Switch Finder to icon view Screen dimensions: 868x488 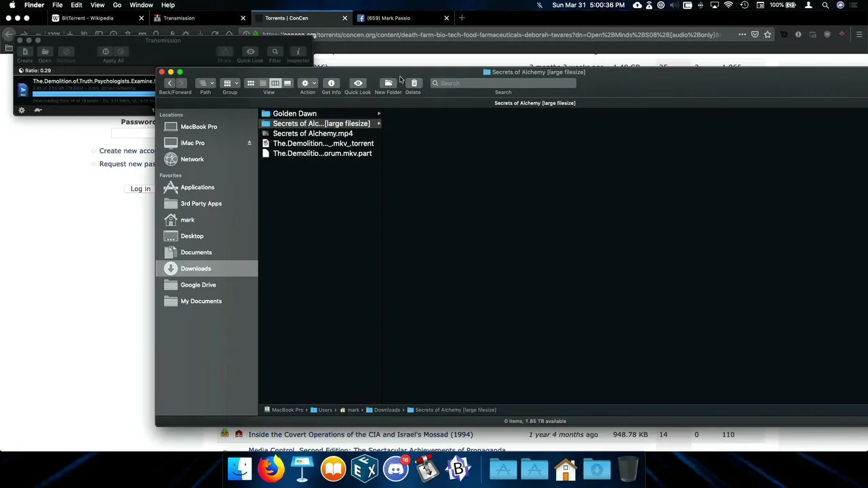tap(251, 83)
